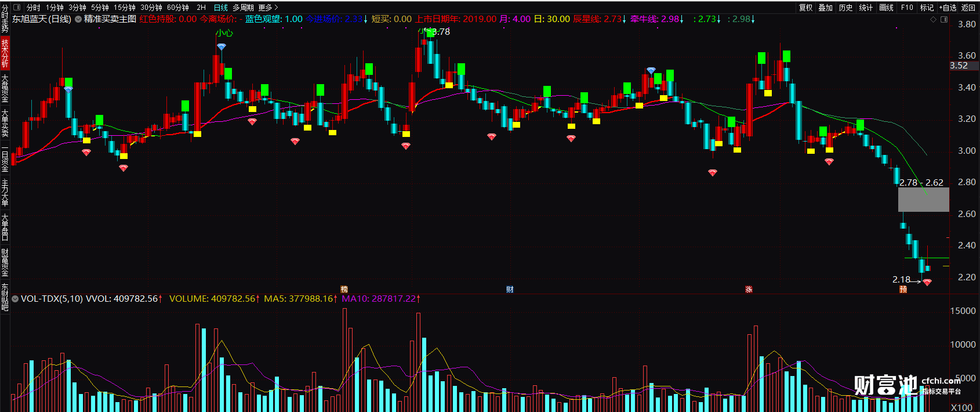Open the 东财贴吧 side tab
This screenshot has height=412, width=980.
(x=5, y=297)
